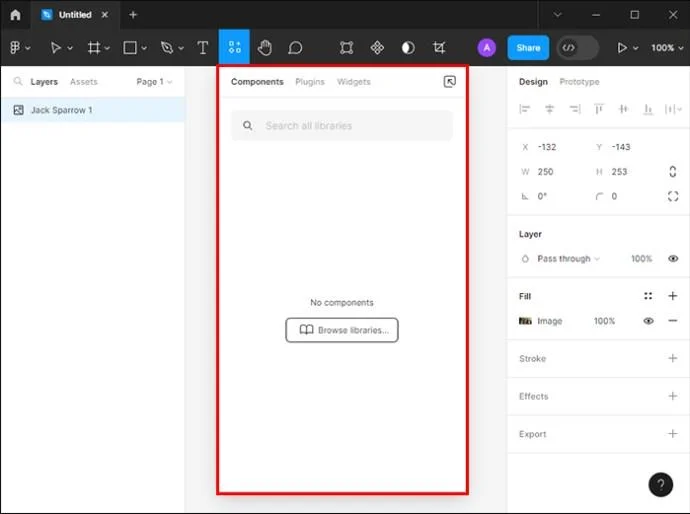Click the Create component icon
The height and width of the screenshot is (514, 690).
click(377, 48)
